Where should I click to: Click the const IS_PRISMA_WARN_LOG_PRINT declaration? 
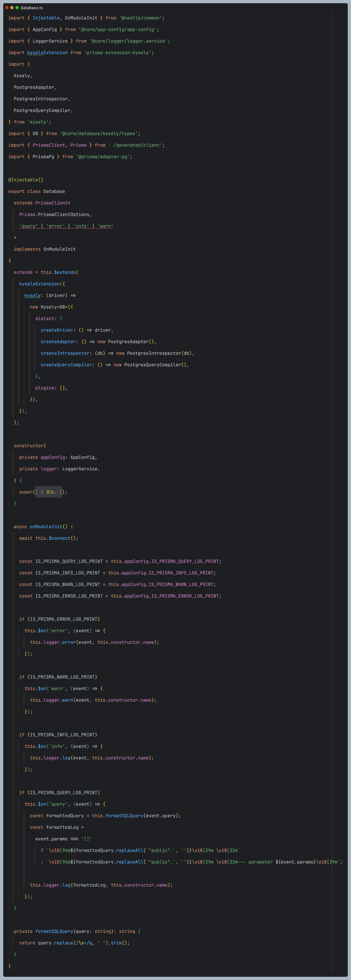click(x=118, y=584)
